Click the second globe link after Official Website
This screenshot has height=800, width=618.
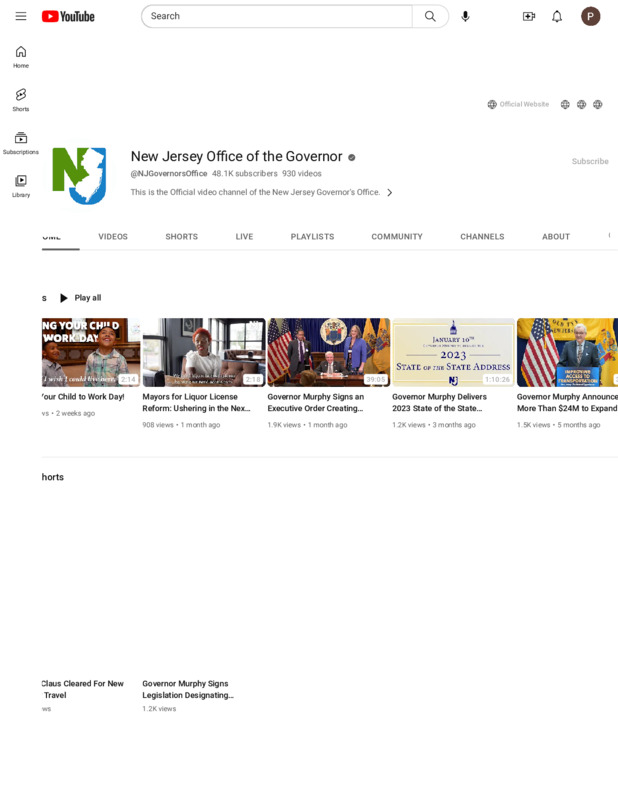(x=581, y=104)
